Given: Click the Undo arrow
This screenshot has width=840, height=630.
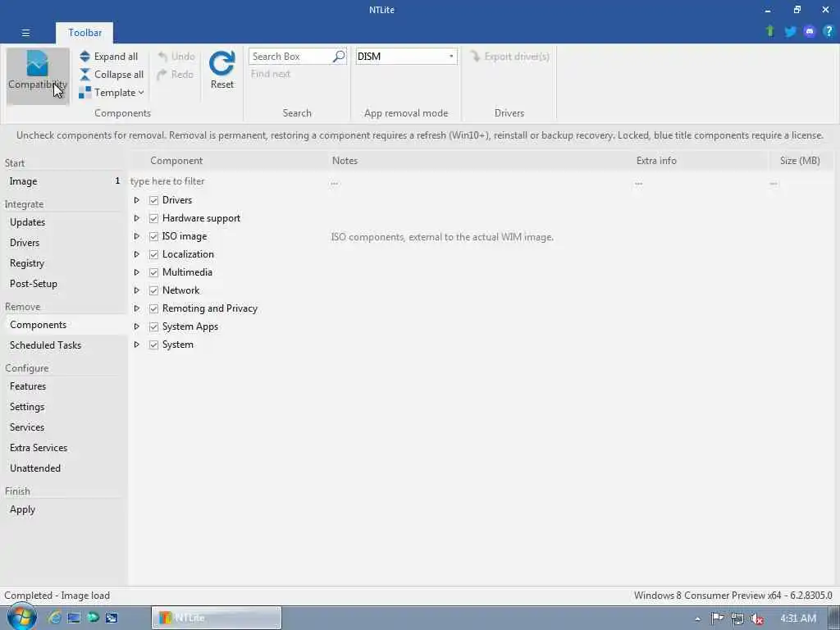Looking at the screenshot, I should [163, 57].
